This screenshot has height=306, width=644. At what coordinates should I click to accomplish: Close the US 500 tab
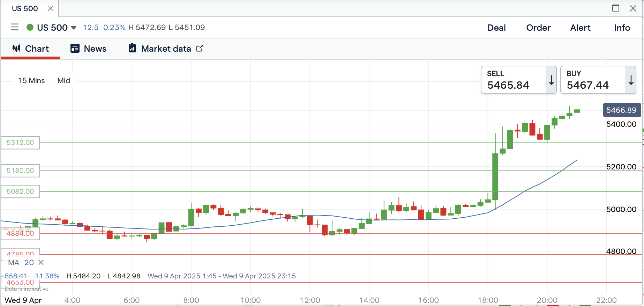[51, 8]
